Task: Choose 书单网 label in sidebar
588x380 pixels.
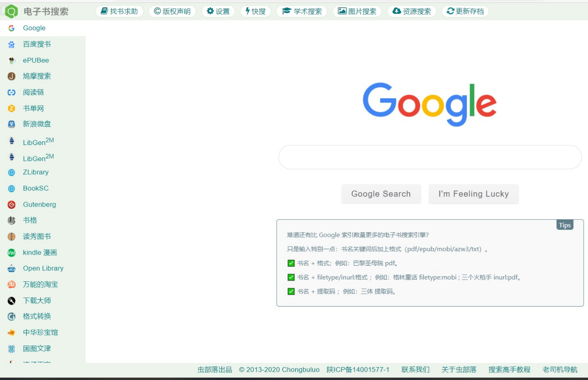Action: [x=33, y=108]
